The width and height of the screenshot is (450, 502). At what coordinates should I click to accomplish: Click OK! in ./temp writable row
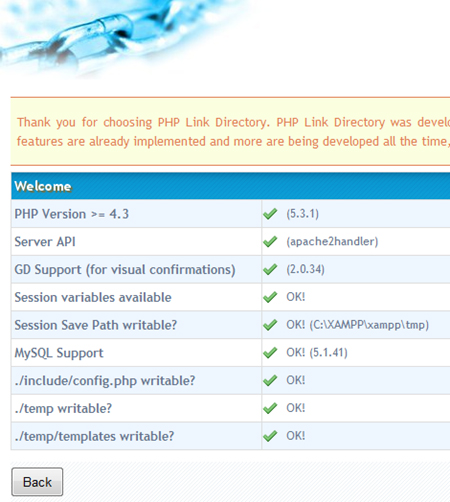tap(296, 408)
